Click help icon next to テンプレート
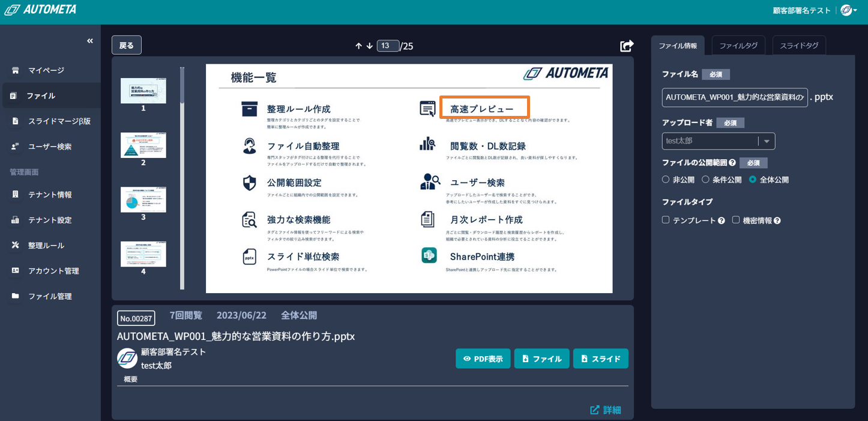 (x=722, y=221)
